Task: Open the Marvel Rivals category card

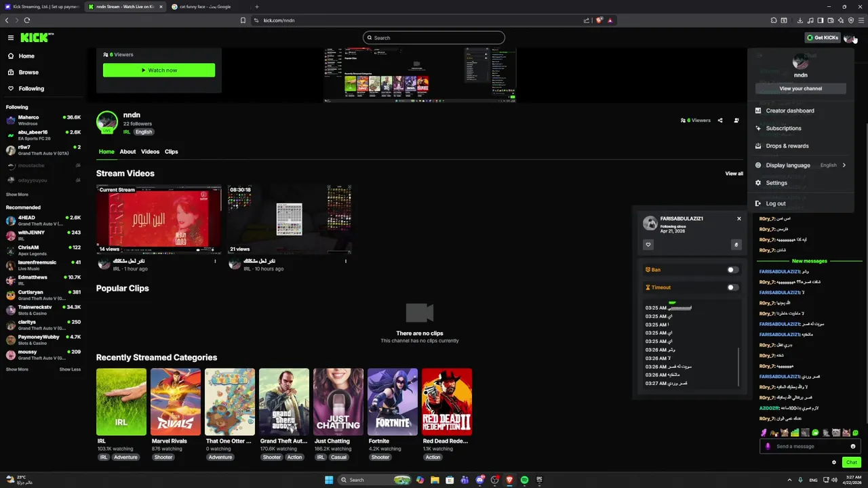Action: coord(176,402)
